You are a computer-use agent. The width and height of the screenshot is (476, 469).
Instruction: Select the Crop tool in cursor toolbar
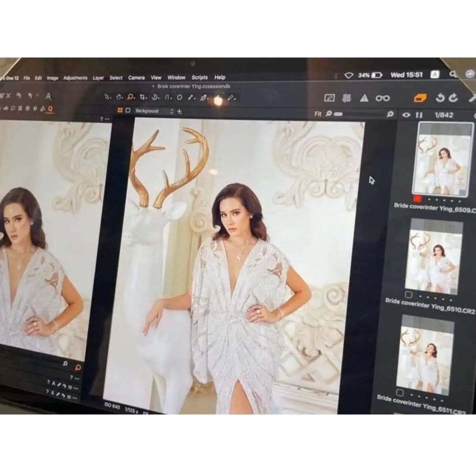click(142, 97)
